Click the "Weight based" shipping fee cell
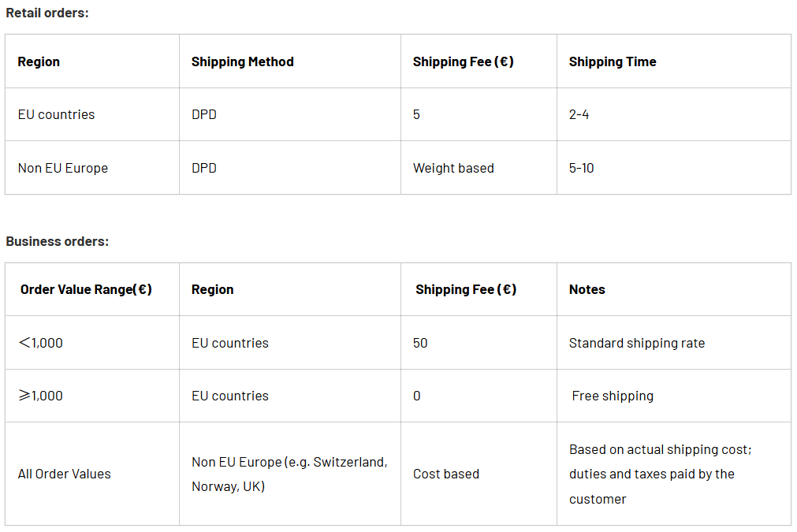This screenshot has height=532, width=797. coord(453,168)
